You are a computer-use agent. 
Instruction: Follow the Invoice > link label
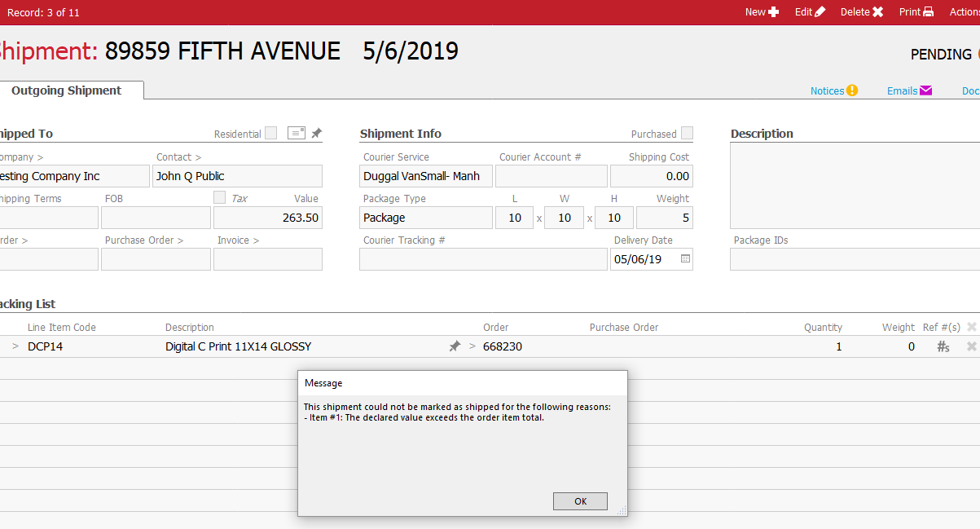[x=238, y=240]
